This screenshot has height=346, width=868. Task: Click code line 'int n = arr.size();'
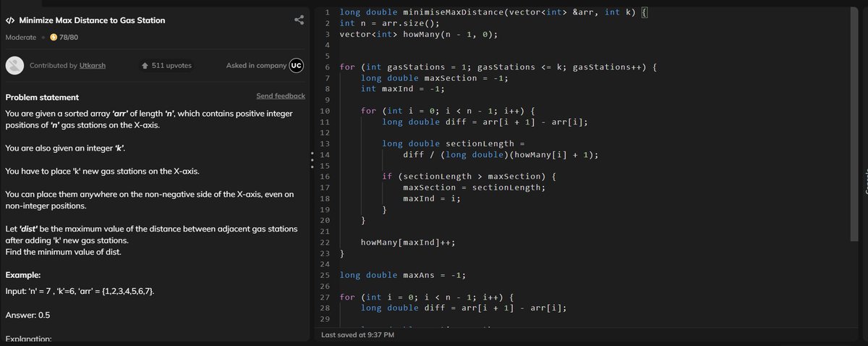[389, 23]
